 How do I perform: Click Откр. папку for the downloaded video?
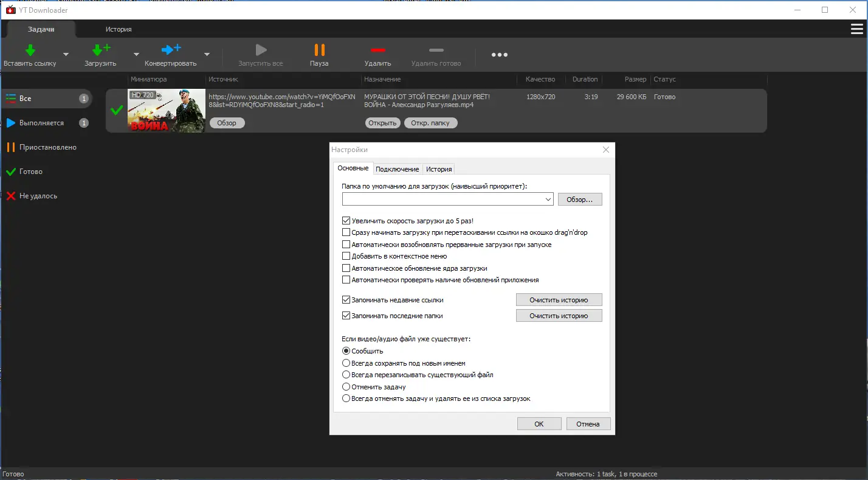click(x=430, y=122)
